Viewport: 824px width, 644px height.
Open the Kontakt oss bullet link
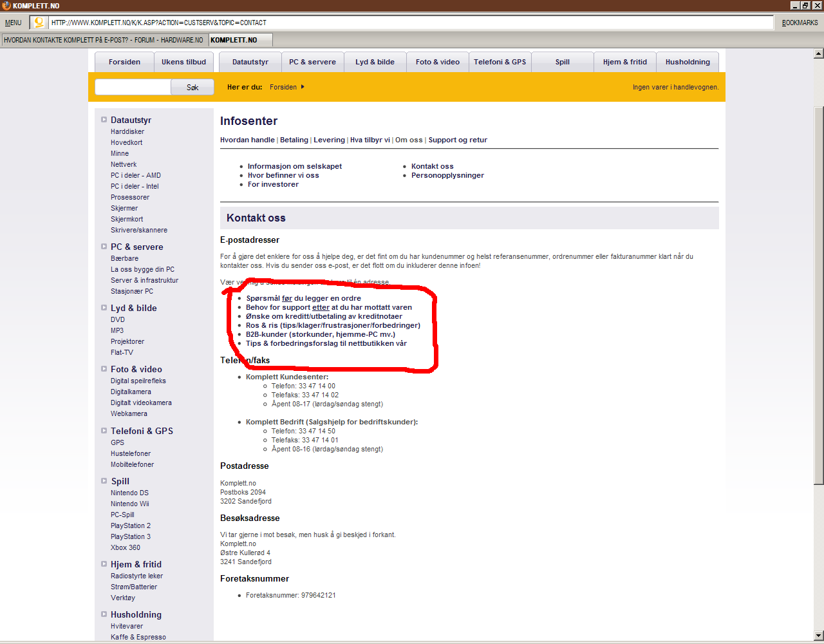click(x=433, y=166)
